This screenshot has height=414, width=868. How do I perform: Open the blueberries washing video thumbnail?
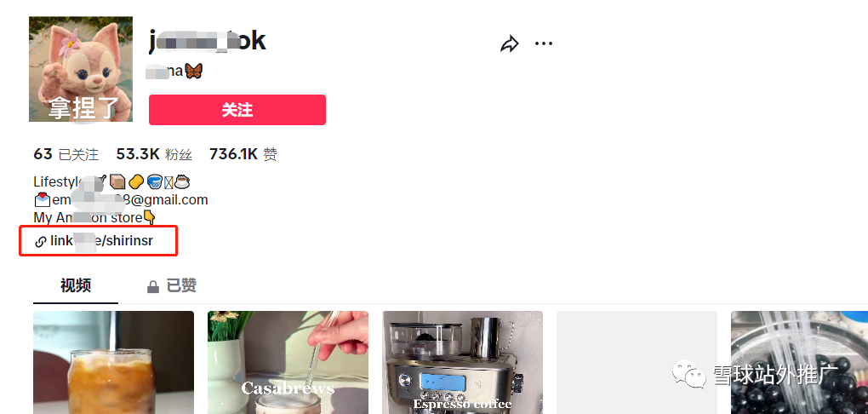[x=799, y=362]
